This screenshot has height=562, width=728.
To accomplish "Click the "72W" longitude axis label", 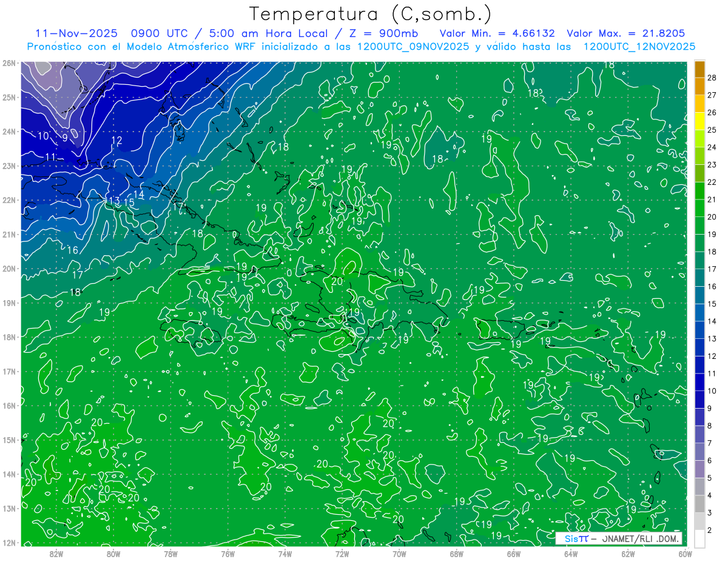I will point(342,554).
